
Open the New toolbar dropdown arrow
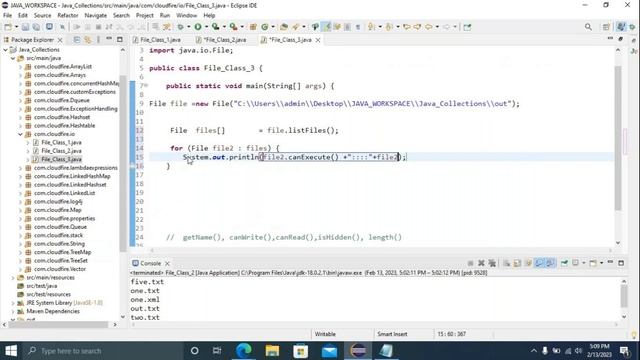(x=17, y=27)
